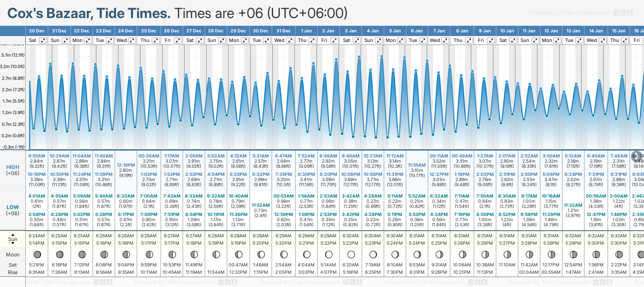Click the moon phase icon for 20 Dec
This screenshot has height=287, width=644.
[x=37, y=254]
